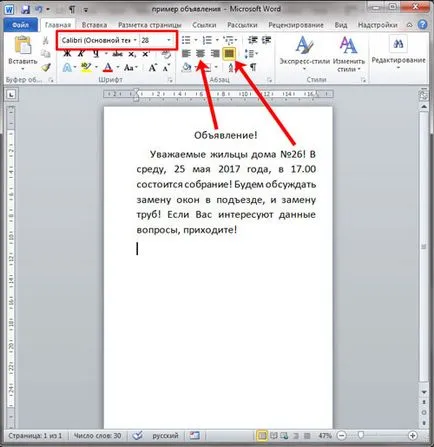Start a numbered list

207,40
